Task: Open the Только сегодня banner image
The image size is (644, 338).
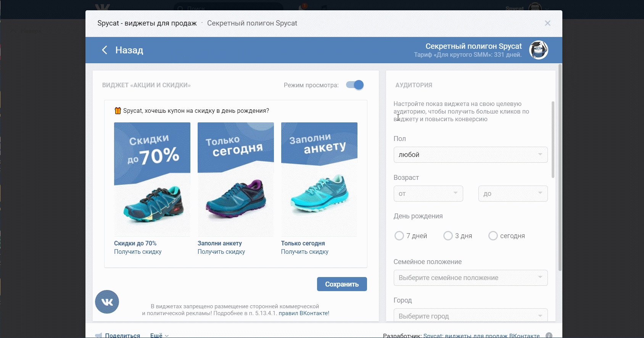Action: (x=236, y=179)
